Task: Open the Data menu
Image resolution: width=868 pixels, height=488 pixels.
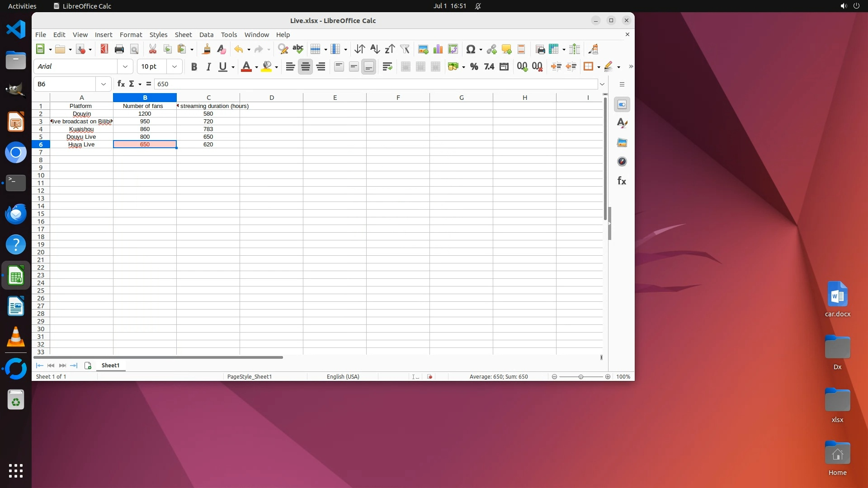Action: pos(206,35)
